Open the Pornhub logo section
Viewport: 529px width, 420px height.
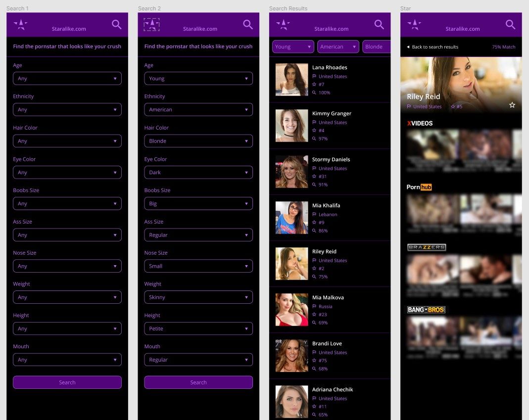(x=419, y=187)
